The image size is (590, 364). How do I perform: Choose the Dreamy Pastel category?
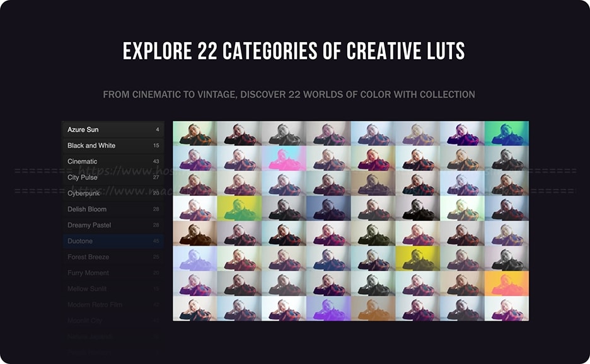coord(113,225)
